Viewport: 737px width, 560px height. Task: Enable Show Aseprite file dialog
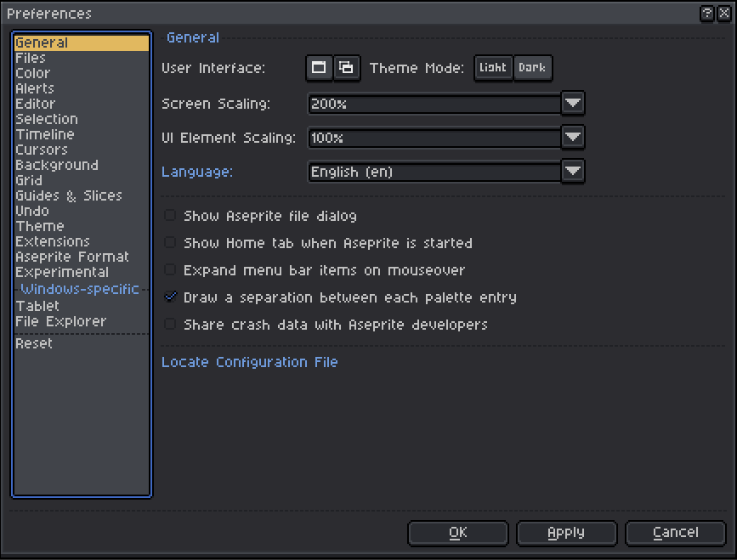(170, 216)
